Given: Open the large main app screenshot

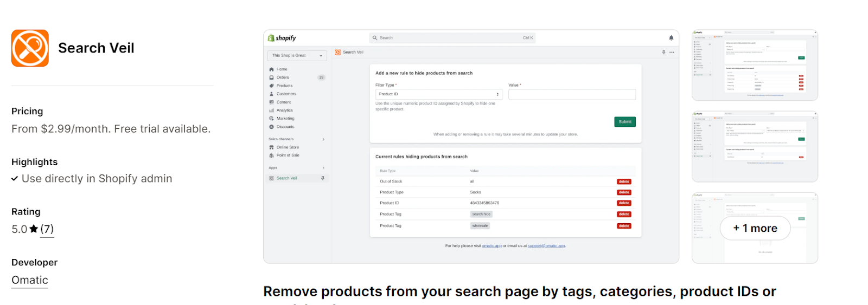Looking at the screenshot, I should [x=471, y=146].
